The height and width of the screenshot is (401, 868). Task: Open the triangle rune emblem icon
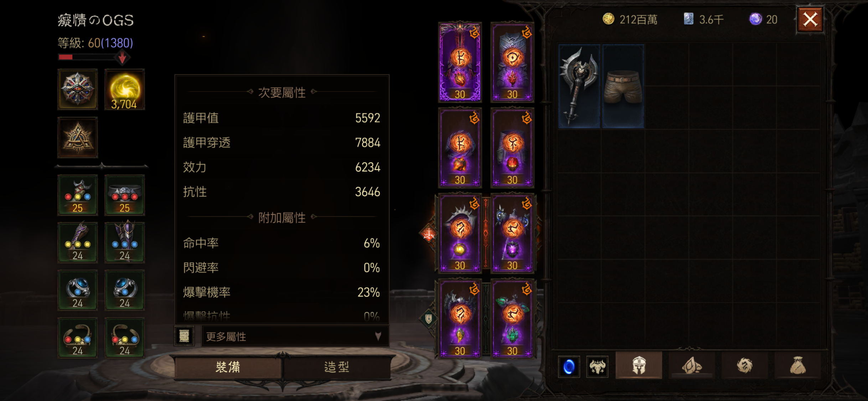pos(78,138)
